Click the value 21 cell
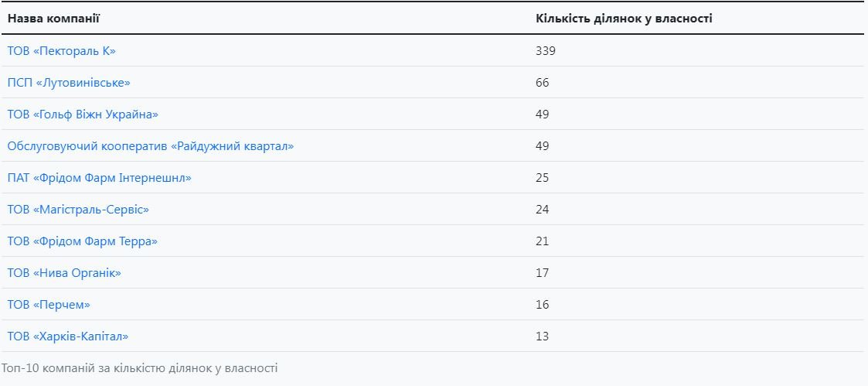The image size is (868, 386). pyautogui.click(x=543, y=241)
